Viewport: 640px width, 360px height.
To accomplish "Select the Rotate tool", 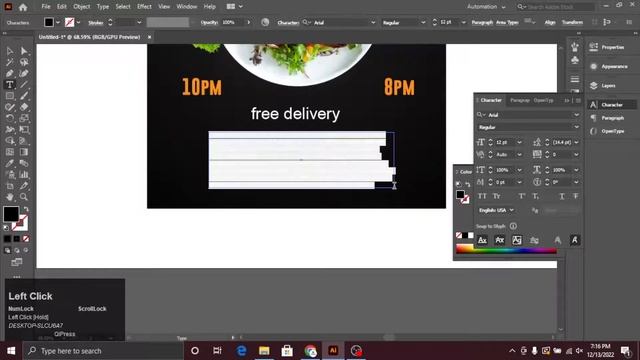I will pyautogui.click(x=10, y=118).
